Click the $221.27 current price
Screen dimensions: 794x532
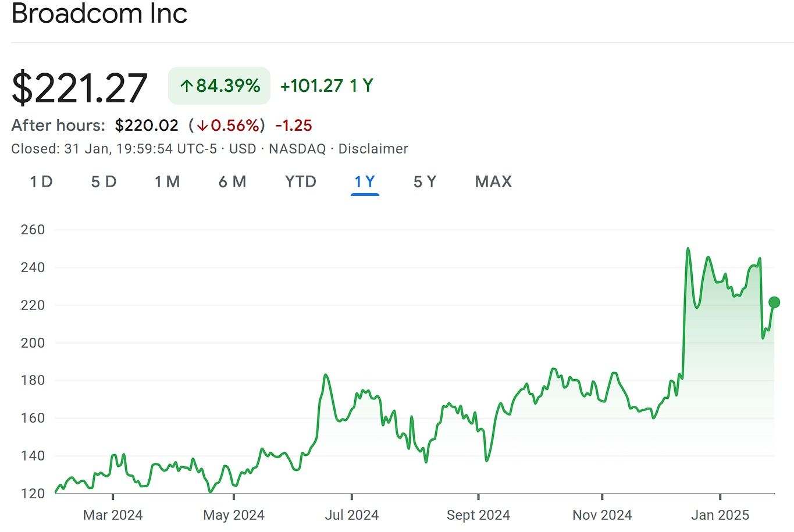coord(79,87)
